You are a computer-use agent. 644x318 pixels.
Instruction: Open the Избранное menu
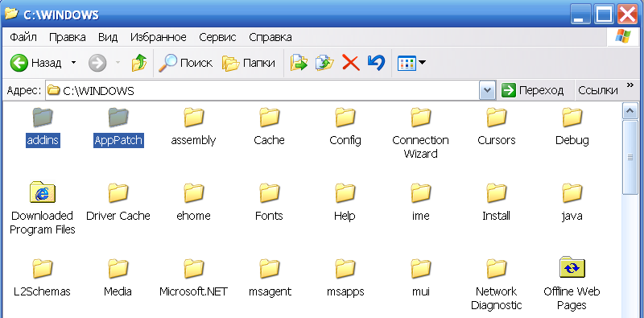(158, 37)
